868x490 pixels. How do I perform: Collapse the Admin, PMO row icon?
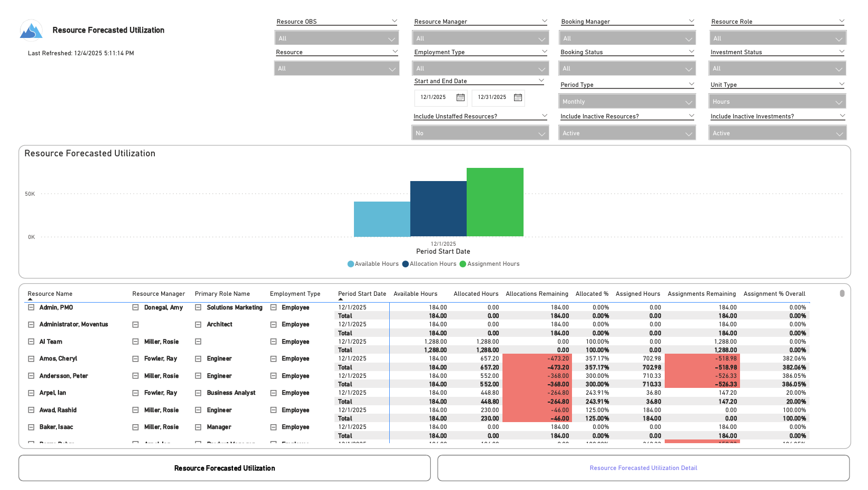(31, 307)
